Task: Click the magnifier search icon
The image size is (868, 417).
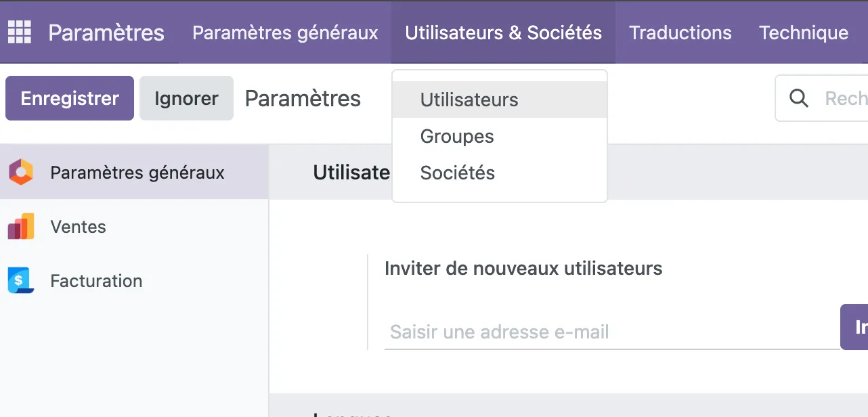Action: [x=799, y=98]
